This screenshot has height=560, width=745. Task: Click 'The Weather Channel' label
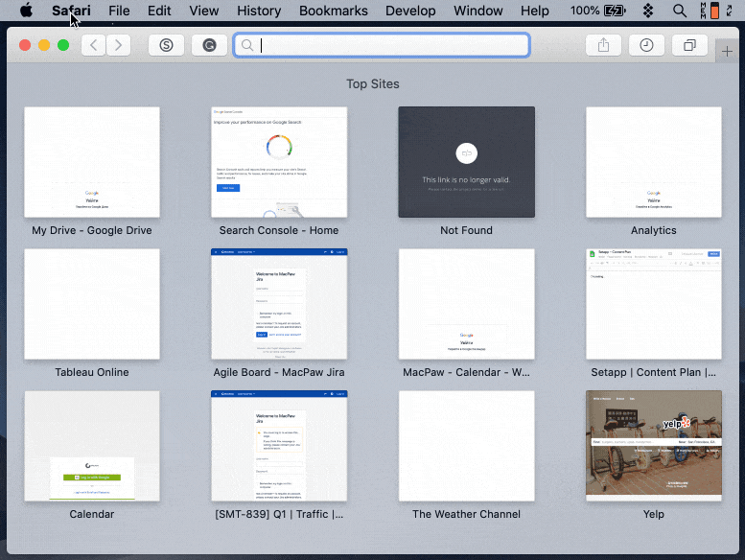(466, 514)
